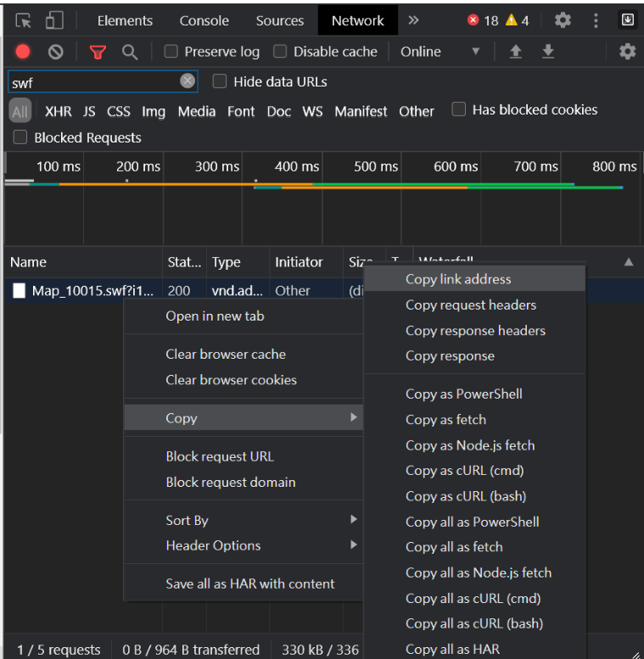644x659 pixels.
Task: Click the Waterfall sort arrow
Action: (x=629, y=262)
